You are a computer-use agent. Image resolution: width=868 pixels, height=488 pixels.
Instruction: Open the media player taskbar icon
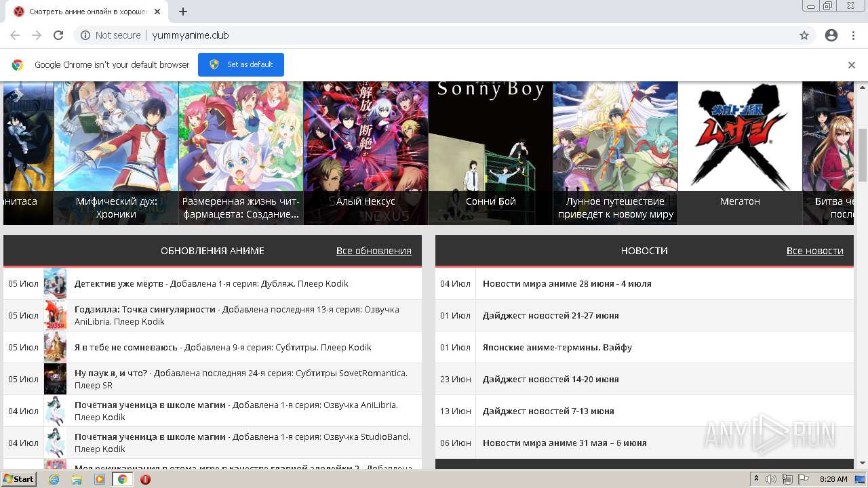pyautogui.click(x=100, y=479)
